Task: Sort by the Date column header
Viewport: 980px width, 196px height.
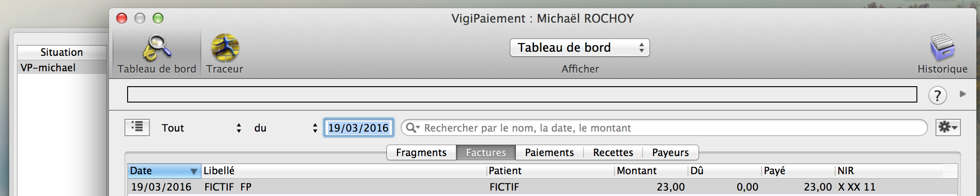Action: 164,171
